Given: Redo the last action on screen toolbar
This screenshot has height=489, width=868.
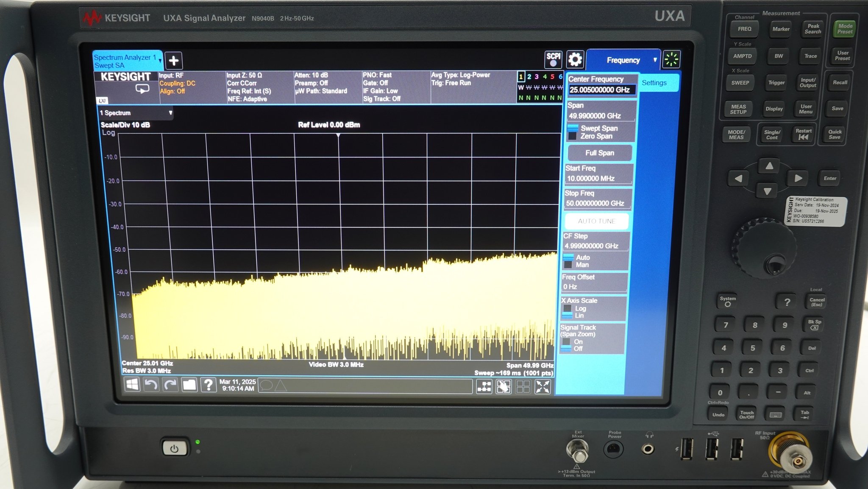Looking at the screenshot, I should pyautogui.click(x=170, y=385).
